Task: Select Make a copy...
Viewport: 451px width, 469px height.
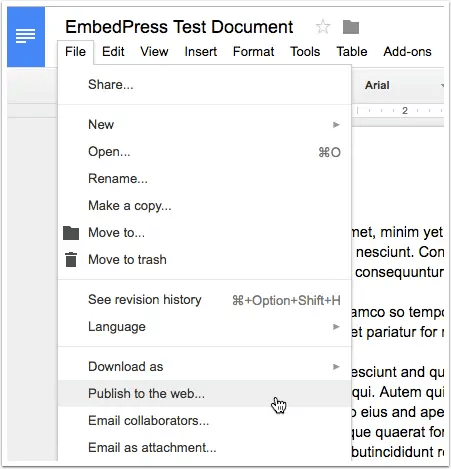Action: 205,206
